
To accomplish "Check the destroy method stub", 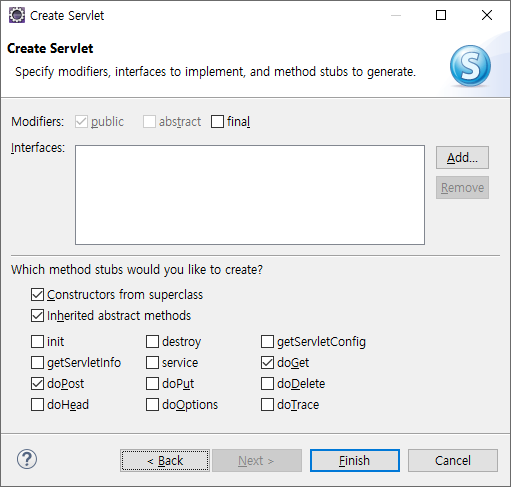I will [152, 342].
